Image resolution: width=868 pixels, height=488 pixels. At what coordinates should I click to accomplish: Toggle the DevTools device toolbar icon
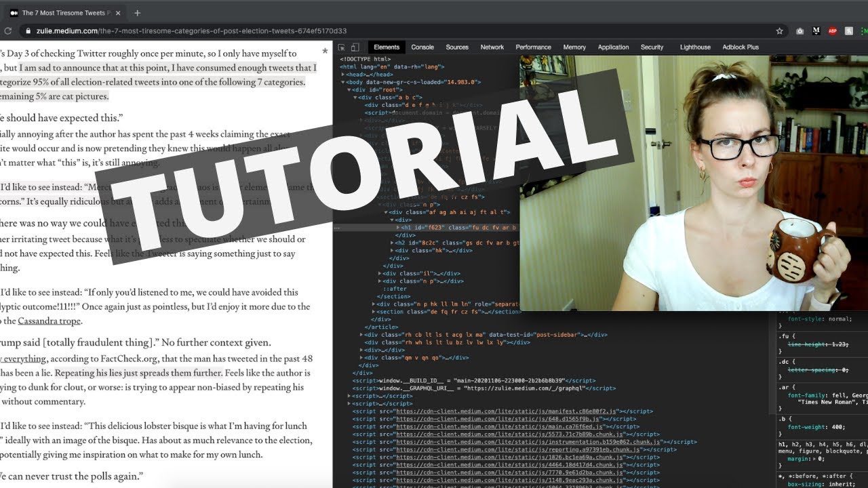point(355,47)
